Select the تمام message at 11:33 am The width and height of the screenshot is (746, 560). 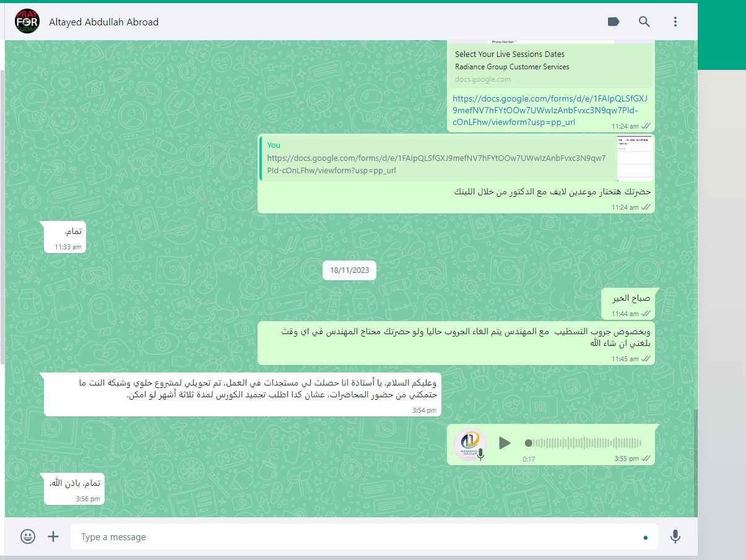pos(65,236)
